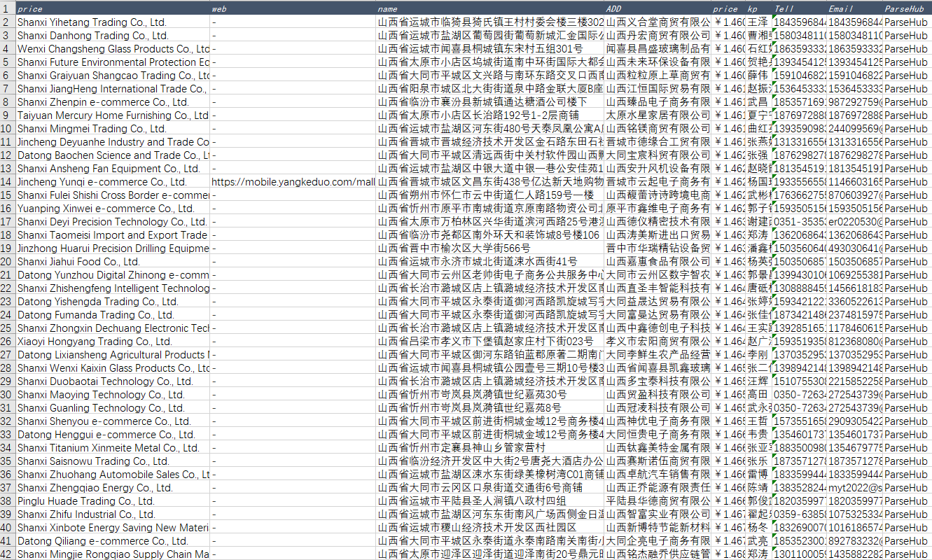Select the Shanxi Danhong Trading Co., Ltd. cell
The width and height of the screenshot is (932, 560).
[x=112, y=36]
